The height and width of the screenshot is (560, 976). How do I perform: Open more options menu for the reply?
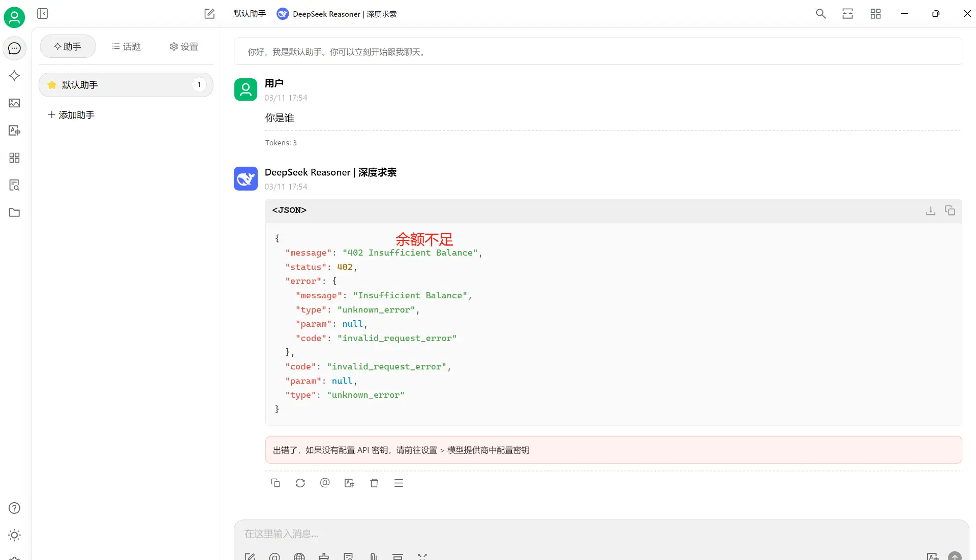tap(399, 483)
